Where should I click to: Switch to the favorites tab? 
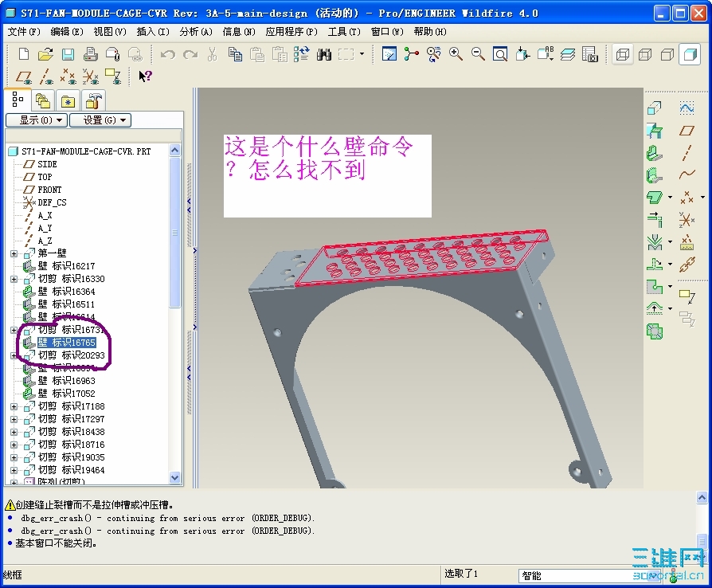coord(68,100)
